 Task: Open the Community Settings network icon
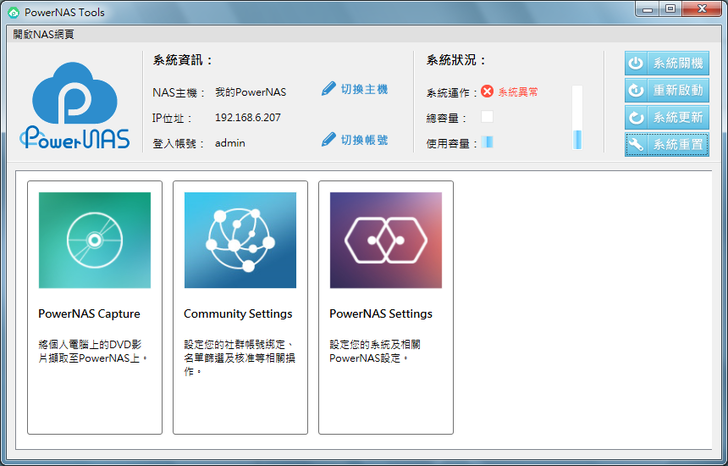[x=240, y=241]
